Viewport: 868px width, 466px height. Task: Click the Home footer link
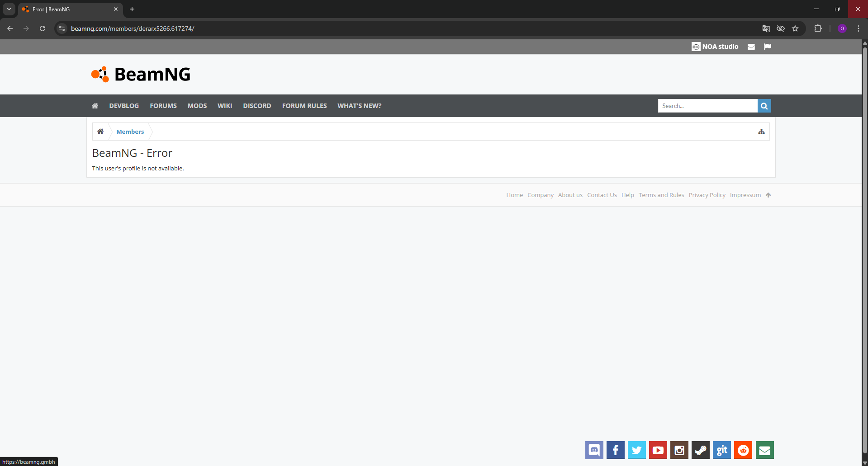click(514, 195)
